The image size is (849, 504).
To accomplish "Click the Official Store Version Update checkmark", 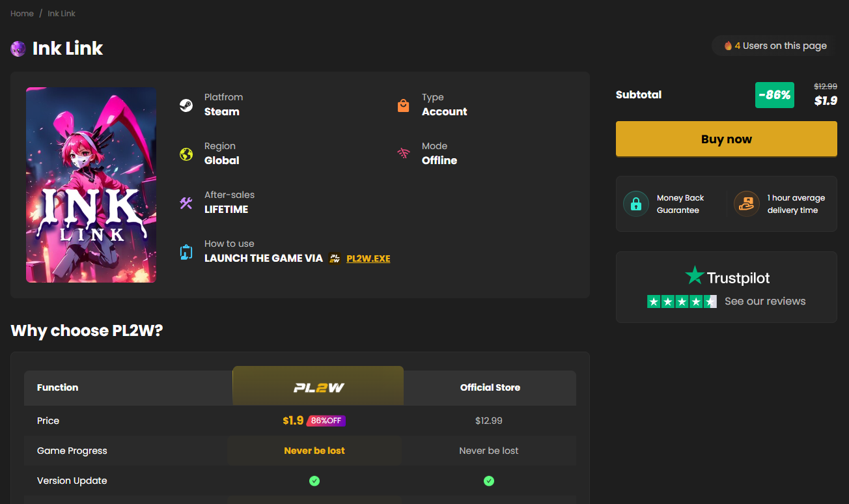I will [489, 481].
